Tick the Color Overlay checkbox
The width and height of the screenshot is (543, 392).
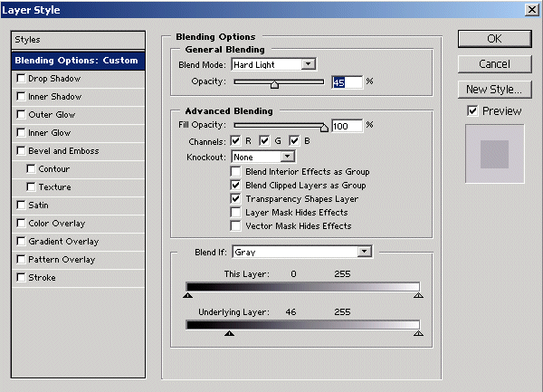[x=21, y=223]
